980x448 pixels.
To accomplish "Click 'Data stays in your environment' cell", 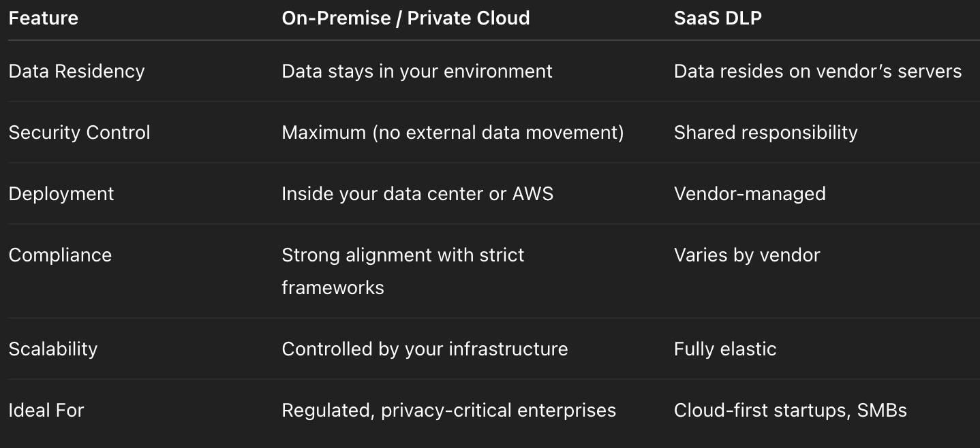I will point(417,71).
